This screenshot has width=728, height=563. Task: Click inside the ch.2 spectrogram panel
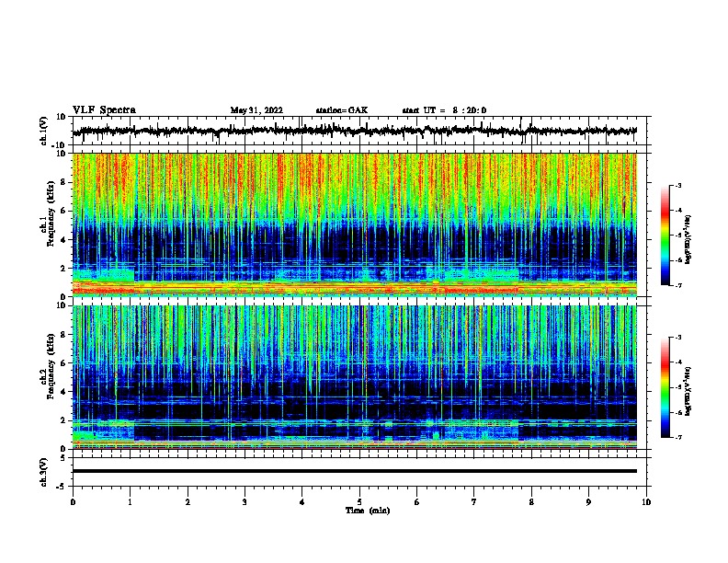pyautogui.click(x=355, y=377)
